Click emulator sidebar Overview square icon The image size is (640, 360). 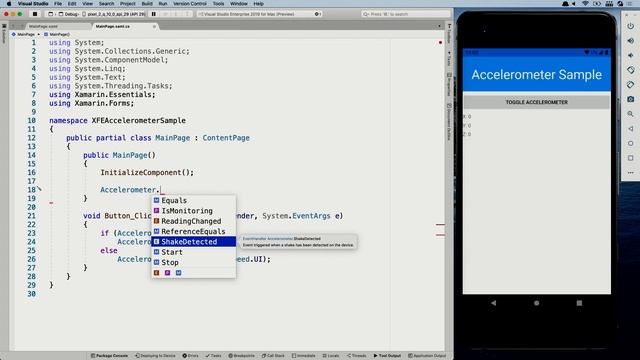631,158
